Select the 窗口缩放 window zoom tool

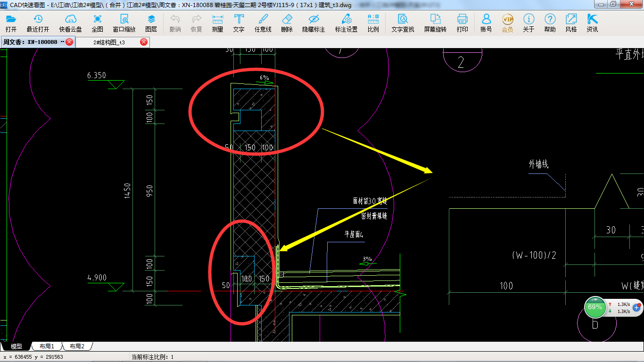point(124,23)
